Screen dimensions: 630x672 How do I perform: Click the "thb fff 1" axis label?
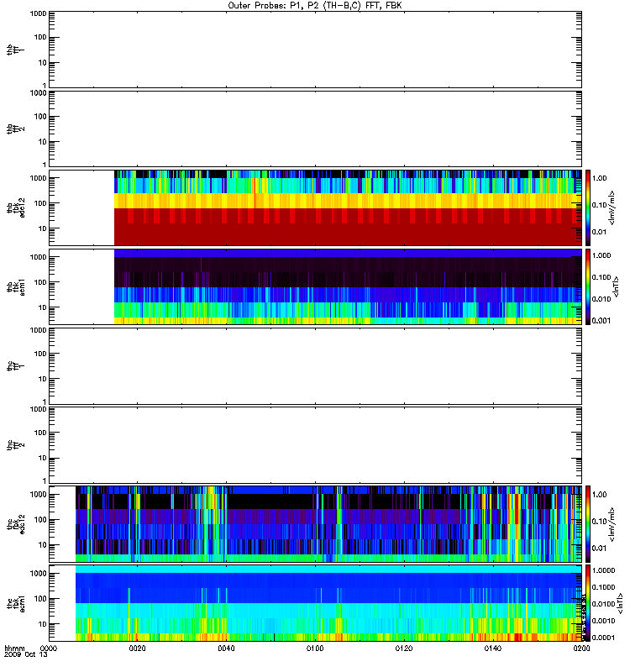coord(15,50)
